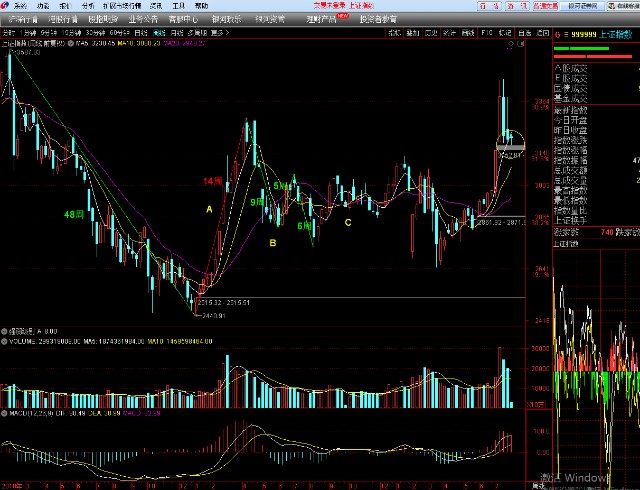Viewport: 640px width, 490px height.
Task: Expand the 更多 > period options
Action: [x=220, y=33]
